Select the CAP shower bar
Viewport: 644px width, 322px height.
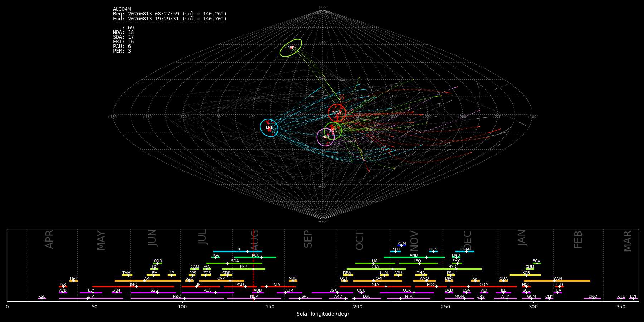222,281
